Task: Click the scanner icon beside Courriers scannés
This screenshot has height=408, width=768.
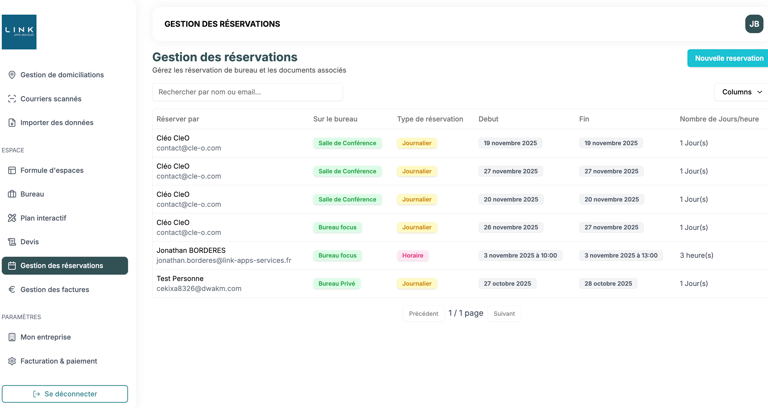Action: point(12,99)
